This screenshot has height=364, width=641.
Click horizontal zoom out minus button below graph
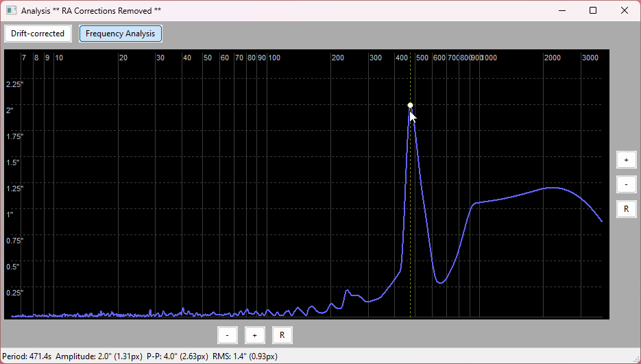tap(228, 335)
